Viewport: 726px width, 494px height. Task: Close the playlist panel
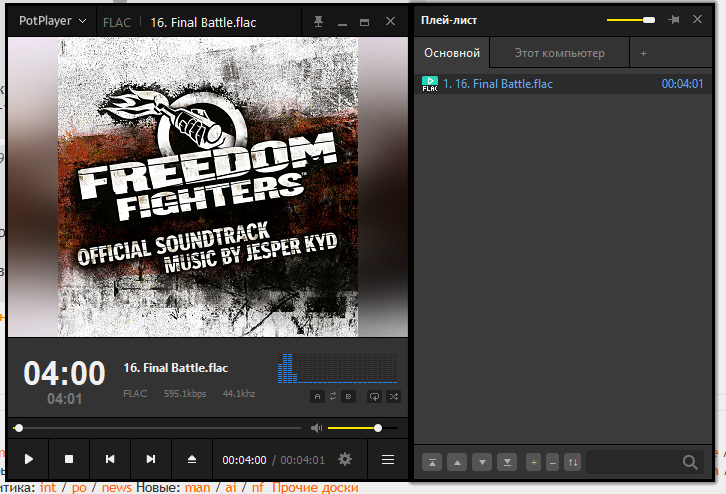click(x=697, y=19)
